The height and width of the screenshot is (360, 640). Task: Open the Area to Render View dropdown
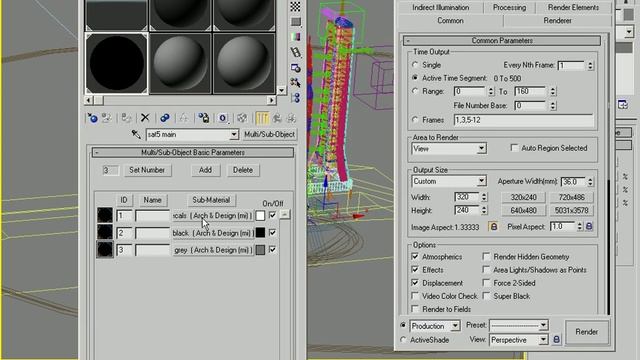[481, 148]
